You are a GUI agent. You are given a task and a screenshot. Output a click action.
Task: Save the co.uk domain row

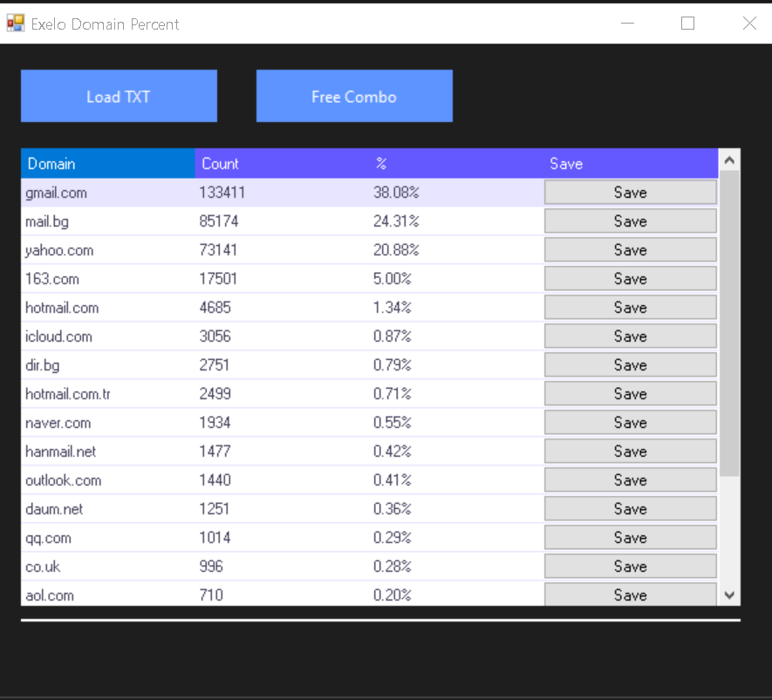630,567
